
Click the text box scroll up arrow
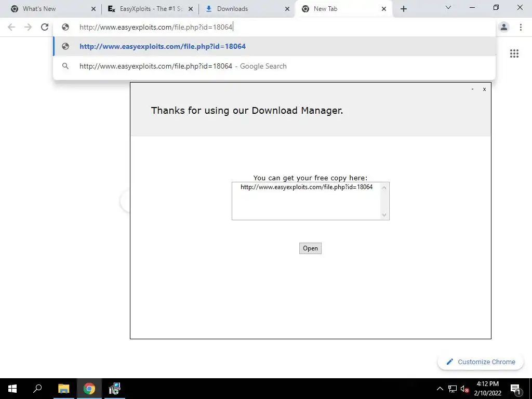coord(384,187)
